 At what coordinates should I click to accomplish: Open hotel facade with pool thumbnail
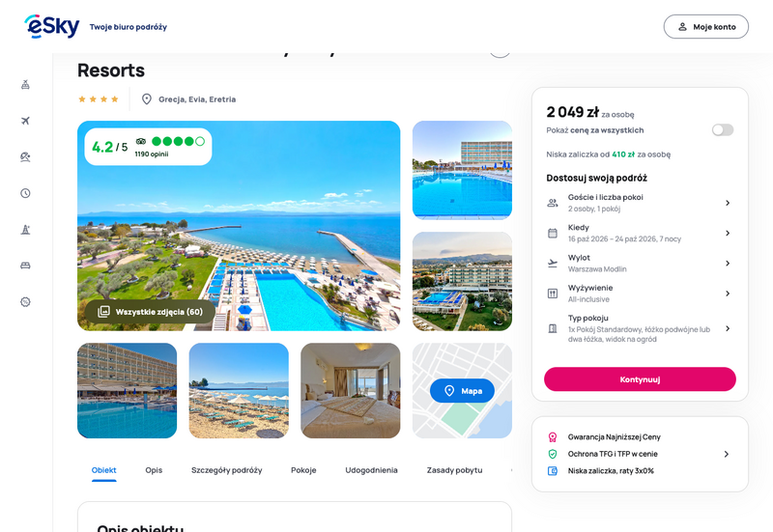click(128, 391)
